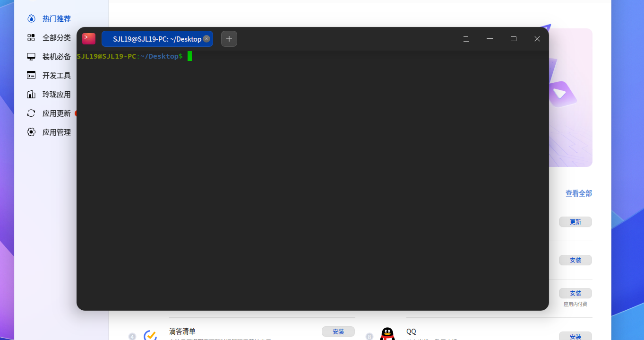Click the 滴答清单 app icon
Viewport: 644px width, 340px height.
pyautogui.click(x=150, y=335)
